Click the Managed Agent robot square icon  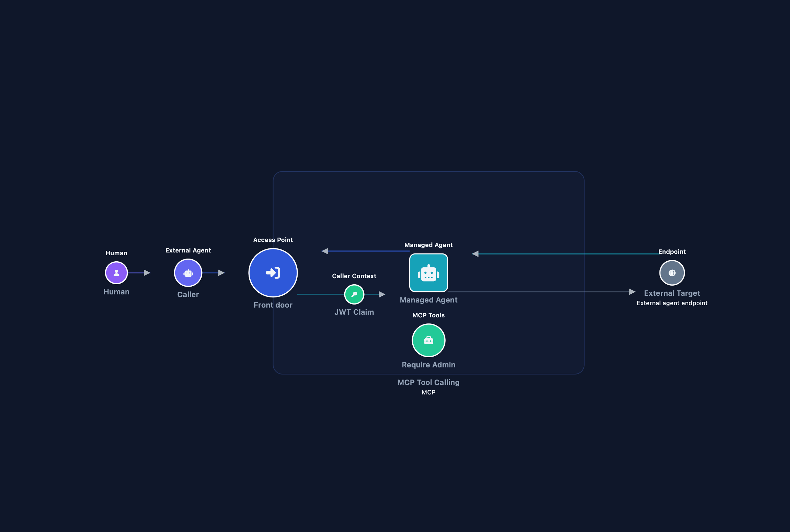(428, 272)
